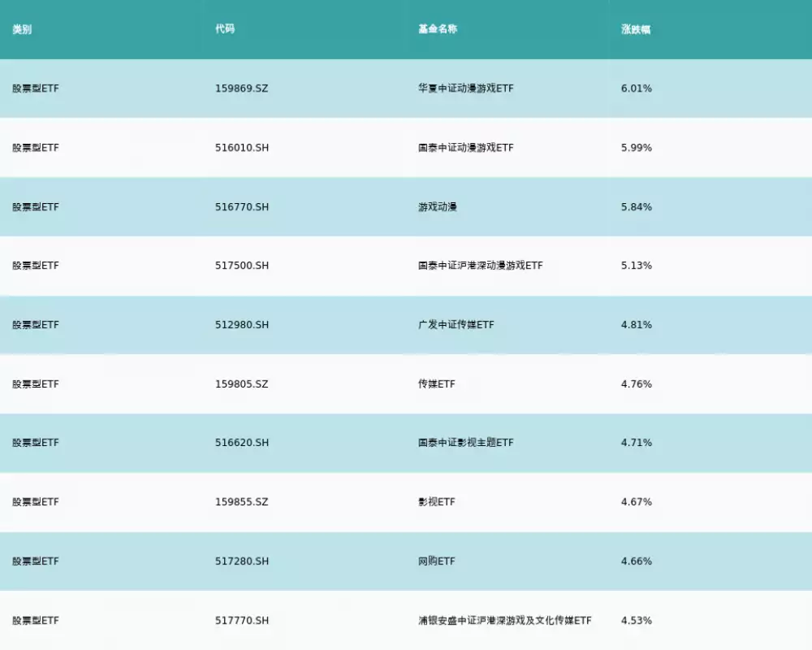This screenshot has width=812, height=650.
Task: Click the 6.01% change value
Action: [x=637, y=89]
